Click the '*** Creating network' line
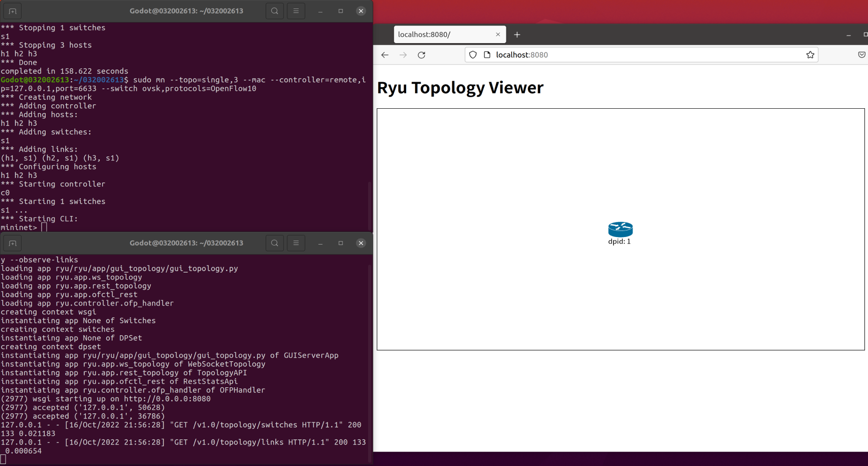 pos(46,97)
